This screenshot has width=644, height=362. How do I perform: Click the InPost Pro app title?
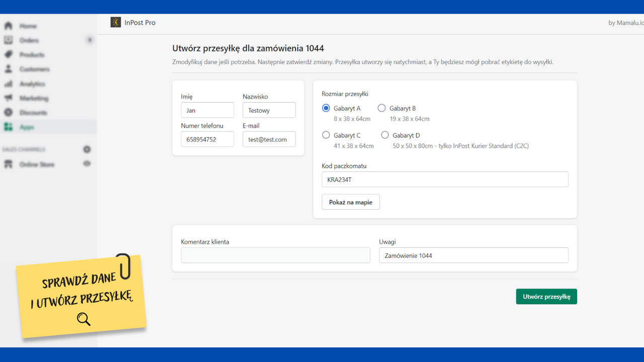click(140, 22)
